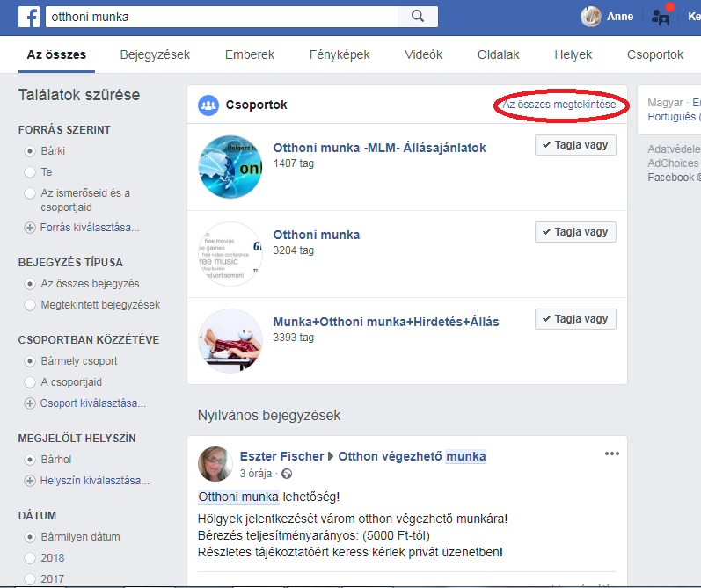Click plus icon beside Forrás kiválasztása
The width and height of the screenshot is (701, 588).
point(30,228)
